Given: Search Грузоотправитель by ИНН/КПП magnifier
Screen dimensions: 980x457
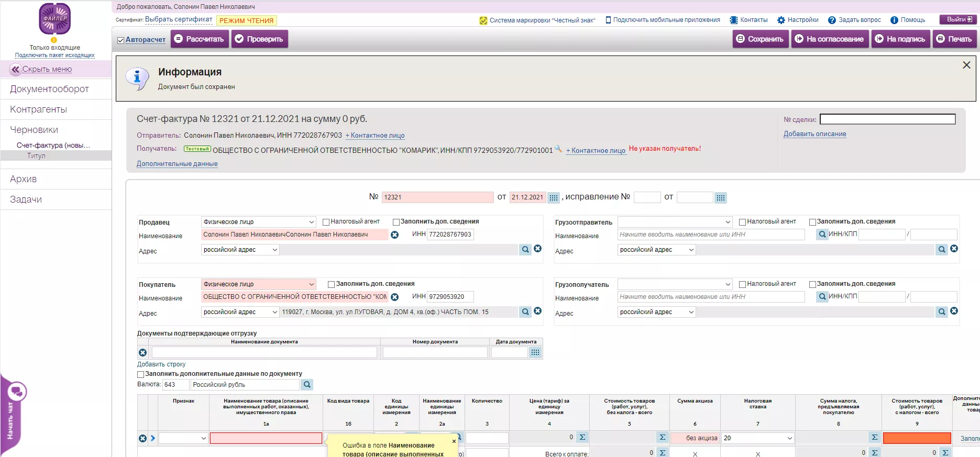Looking at the screenshot, I should click(822, 235).
